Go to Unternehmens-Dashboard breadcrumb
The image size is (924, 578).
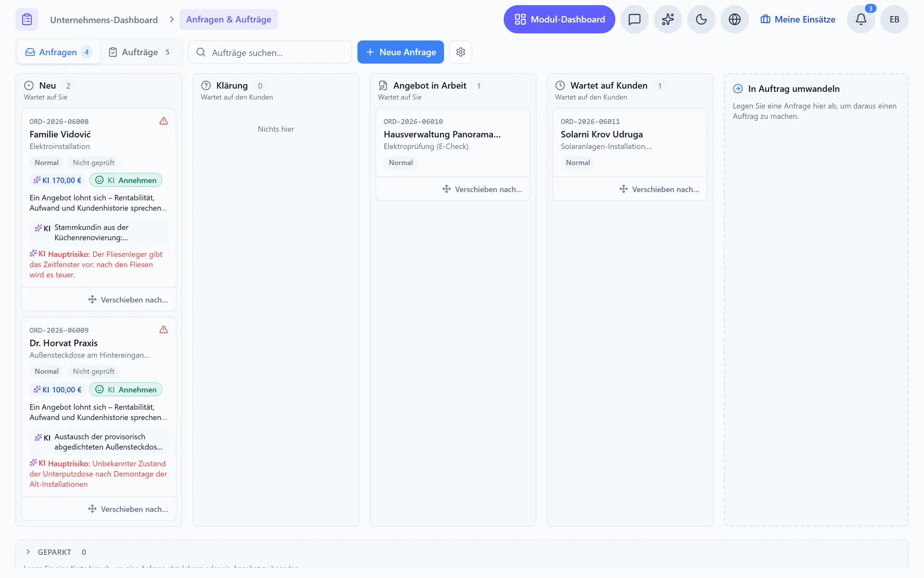coord(104,20)
